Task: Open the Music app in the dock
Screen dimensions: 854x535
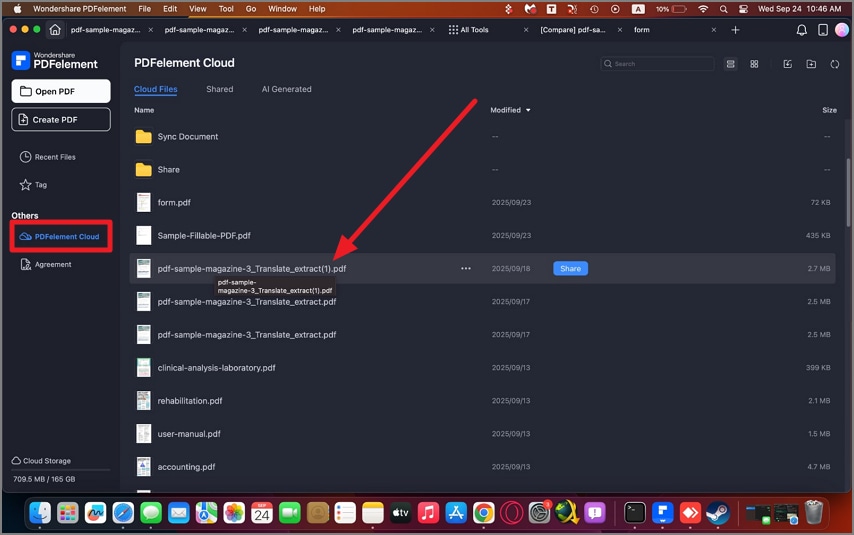Action: click(x=428, y=513)
